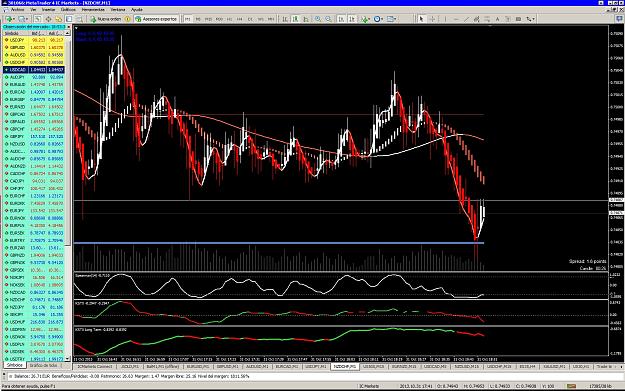The height and width of the screenshot is (391, 625).
Task: Switch to the NZDCHF,M1 chart tab
Action: click(345, 366)
